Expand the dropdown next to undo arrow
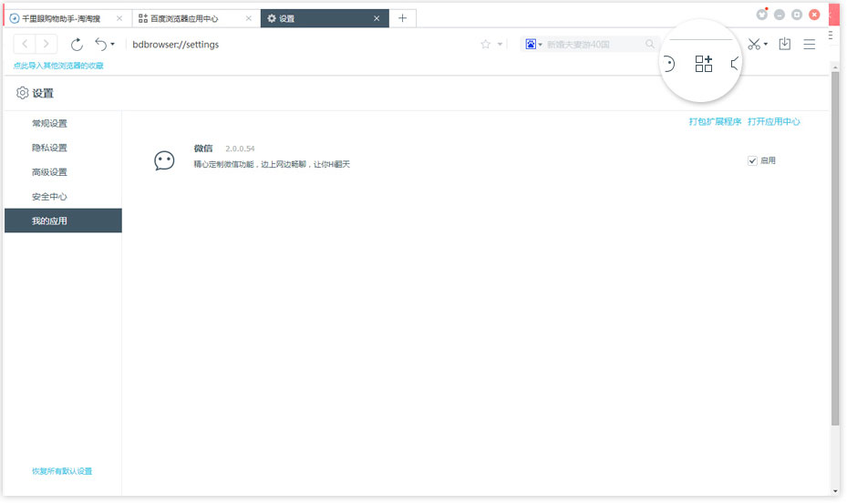Image resolution: width=847 pixels, height=504 pixels. (x=113, y=45)
